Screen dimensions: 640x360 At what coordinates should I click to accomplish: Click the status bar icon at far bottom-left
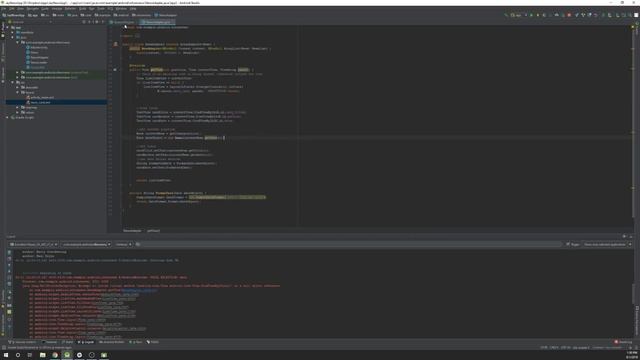(4, 348)
